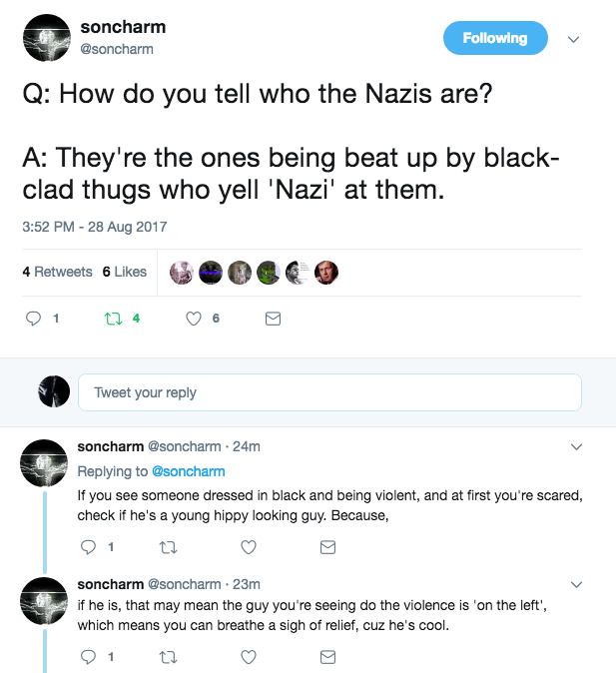Click the Tweet your reply field
Image resolution: width=616 pixels, height=673 pixels.
tap(328, 392)
